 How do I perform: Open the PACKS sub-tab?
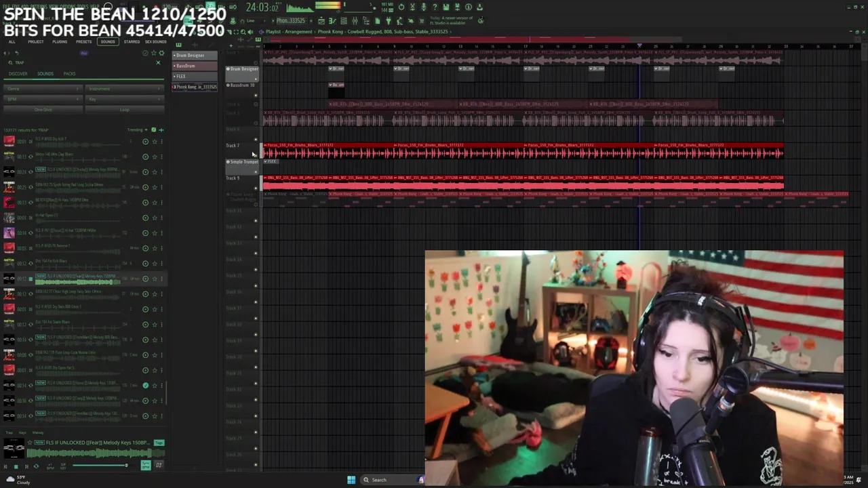coord(69,73)
